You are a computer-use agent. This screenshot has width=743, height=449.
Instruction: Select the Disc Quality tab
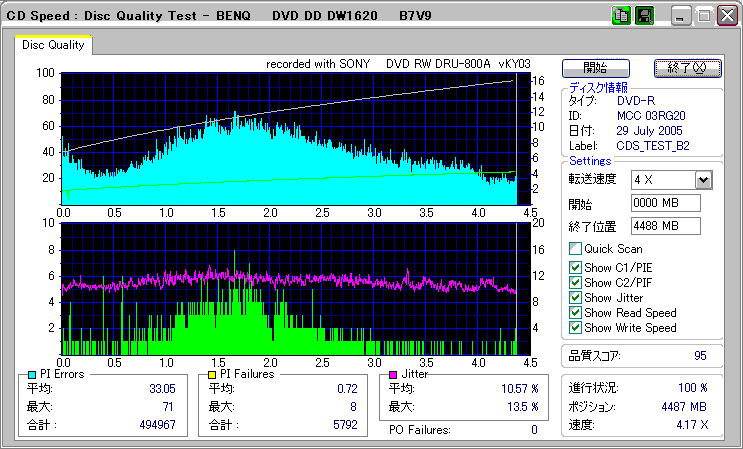pyautogui.click(x=54, y=45)
